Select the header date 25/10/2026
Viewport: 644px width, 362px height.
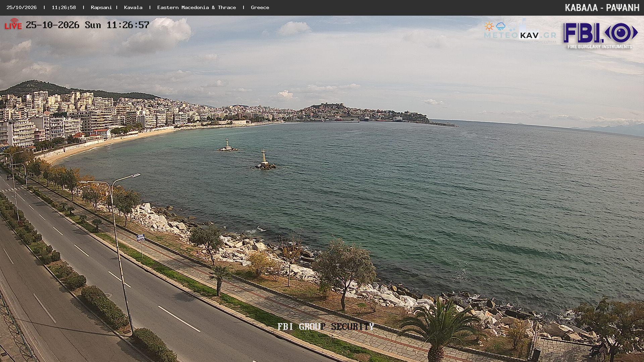22,7
